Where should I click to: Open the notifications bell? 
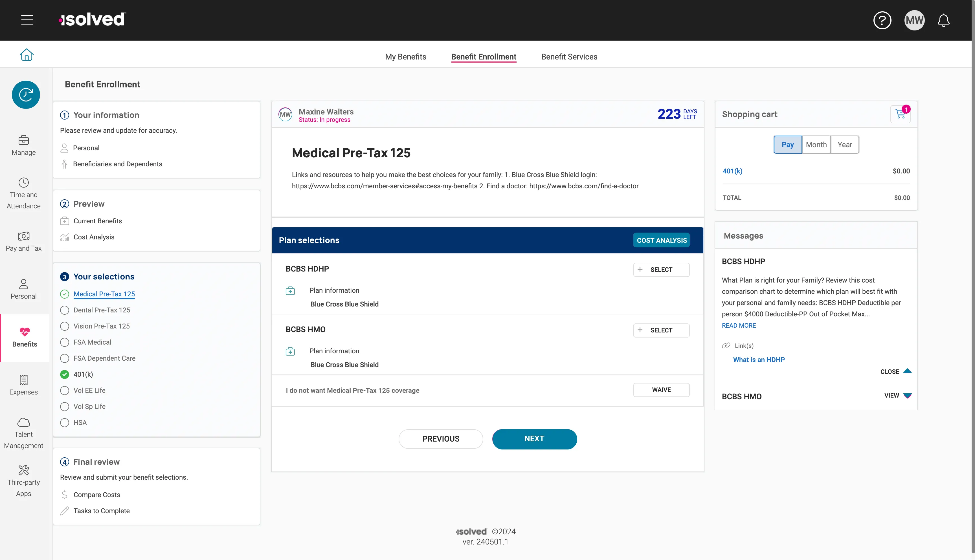(x=943, y=20)
